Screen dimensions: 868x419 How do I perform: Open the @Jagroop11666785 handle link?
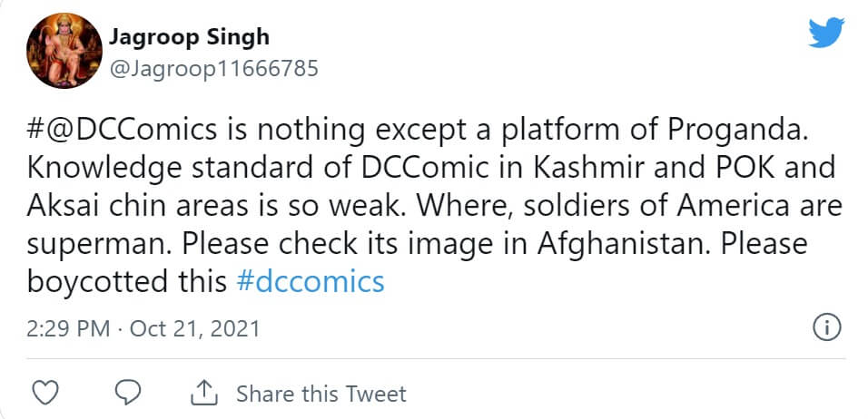coord(212,68)
